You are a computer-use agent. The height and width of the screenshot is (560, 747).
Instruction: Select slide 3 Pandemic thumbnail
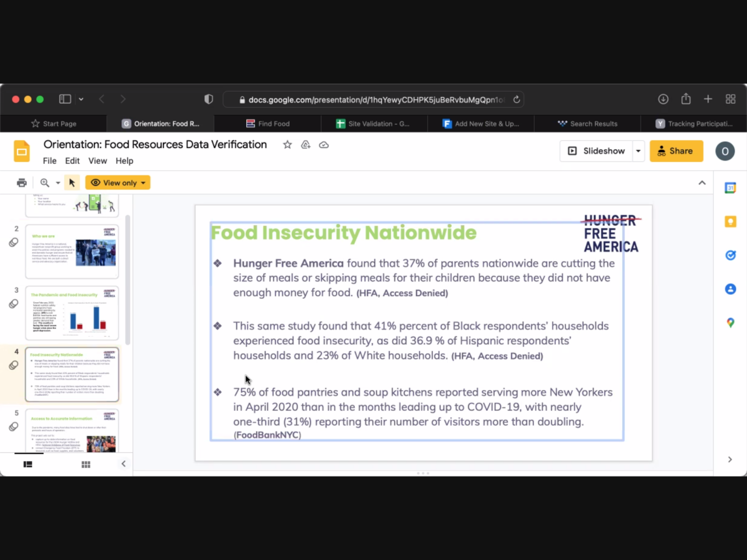click(72, 313)
